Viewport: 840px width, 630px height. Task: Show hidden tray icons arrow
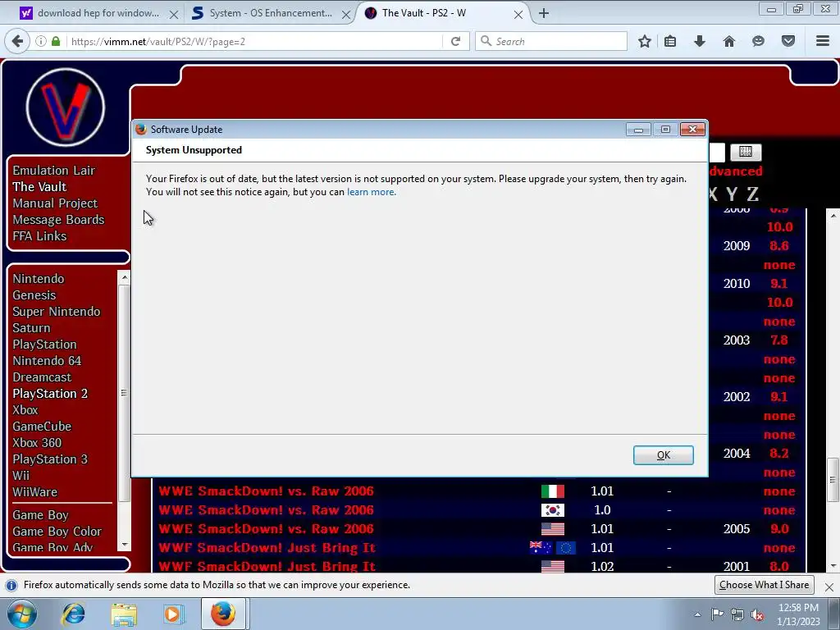click(x=697, y=614)
